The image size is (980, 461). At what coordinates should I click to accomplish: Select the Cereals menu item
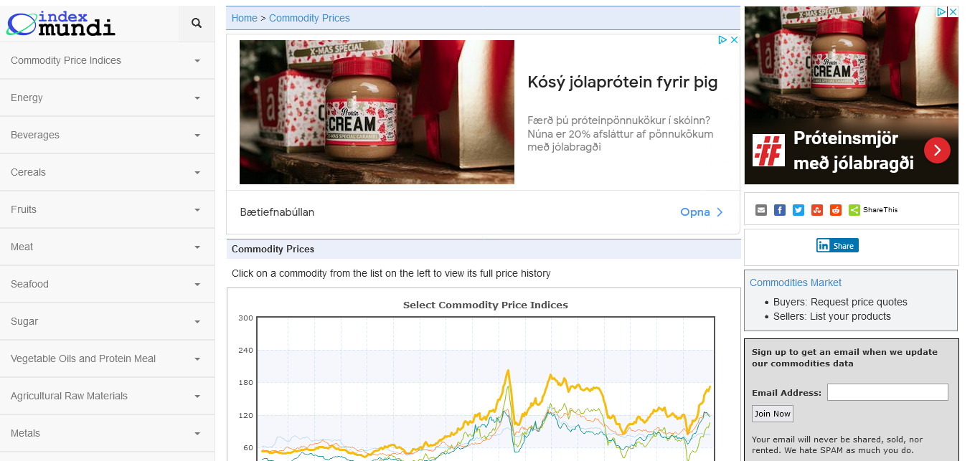click(107, 173)
